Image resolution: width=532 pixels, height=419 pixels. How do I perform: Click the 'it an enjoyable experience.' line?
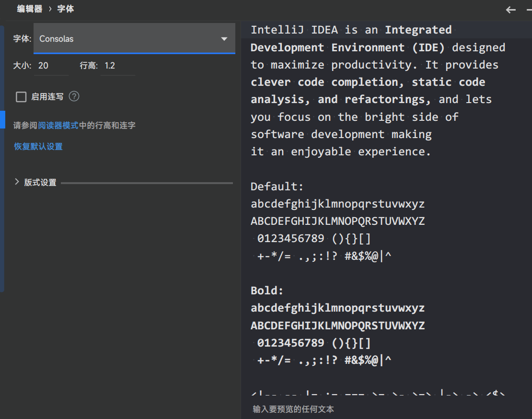click(341, 151)
